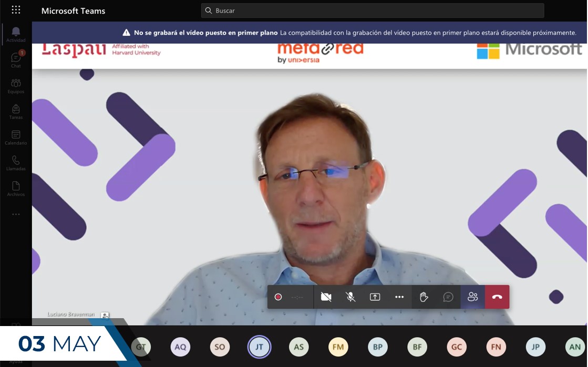Viewport: 588px width, 367px height.
Task: Open Chat in the left sidebar
Action: (16, 60)
